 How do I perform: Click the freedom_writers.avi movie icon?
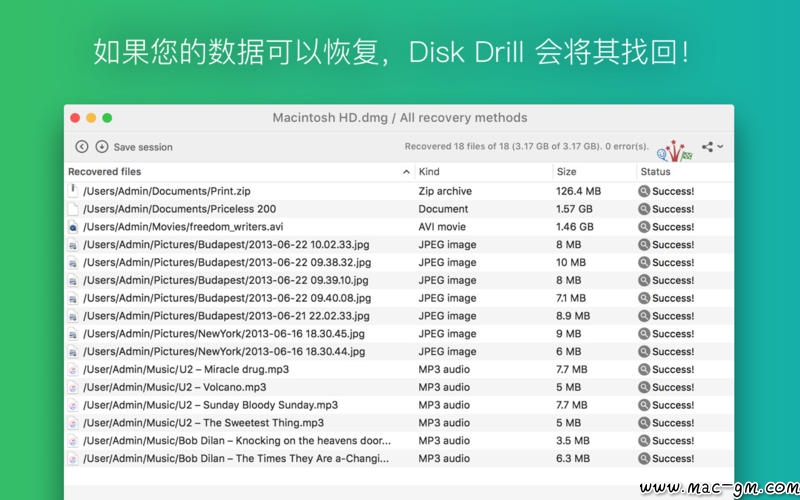point(73,227)
